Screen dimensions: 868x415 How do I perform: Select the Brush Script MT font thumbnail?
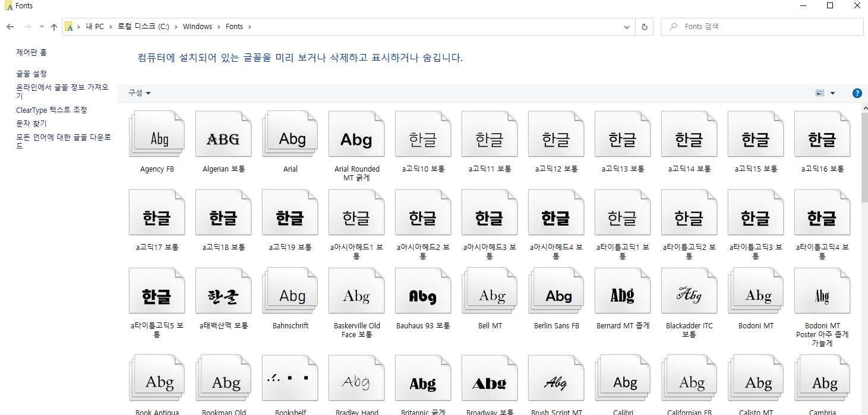tap(556, 378)
